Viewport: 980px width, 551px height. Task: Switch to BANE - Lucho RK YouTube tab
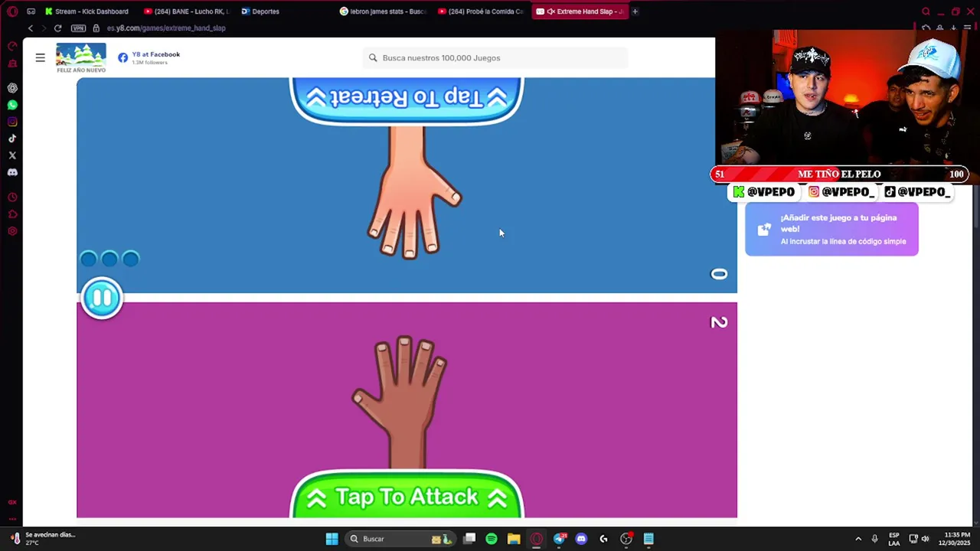coord(186,11)
